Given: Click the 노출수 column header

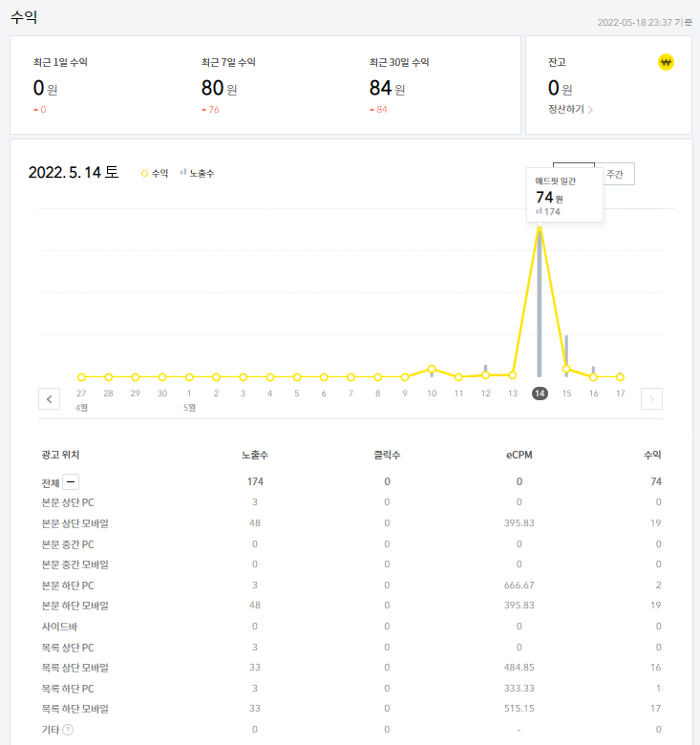Looking at the screenshot, I should [x=255, y=455].
